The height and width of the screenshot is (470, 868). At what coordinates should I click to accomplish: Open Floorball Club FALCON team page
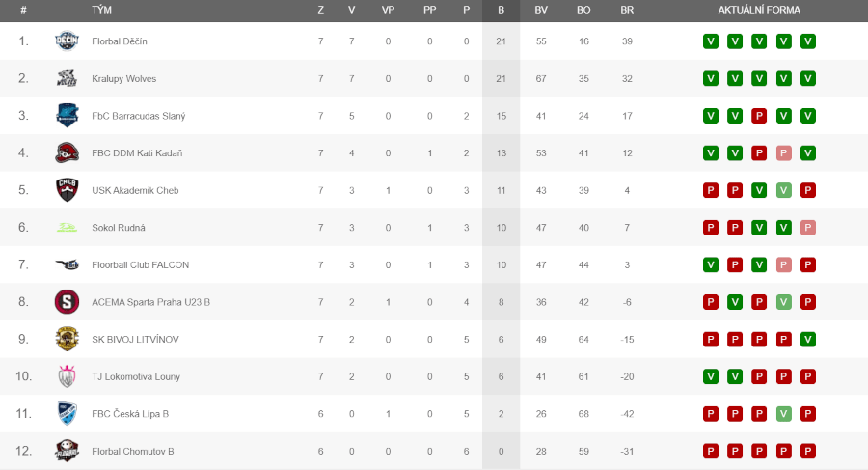(x=141, y=265)
